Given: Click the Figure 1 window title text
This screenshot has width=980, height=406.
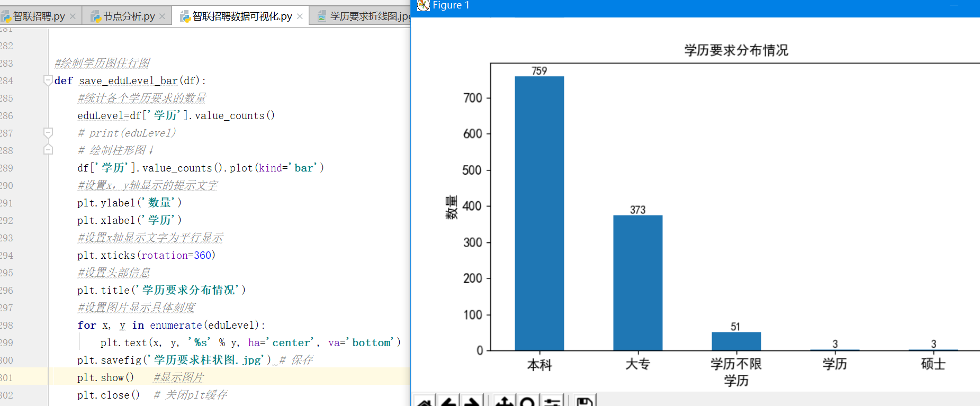Looking at the screenshot, I should tap(451, 5).
